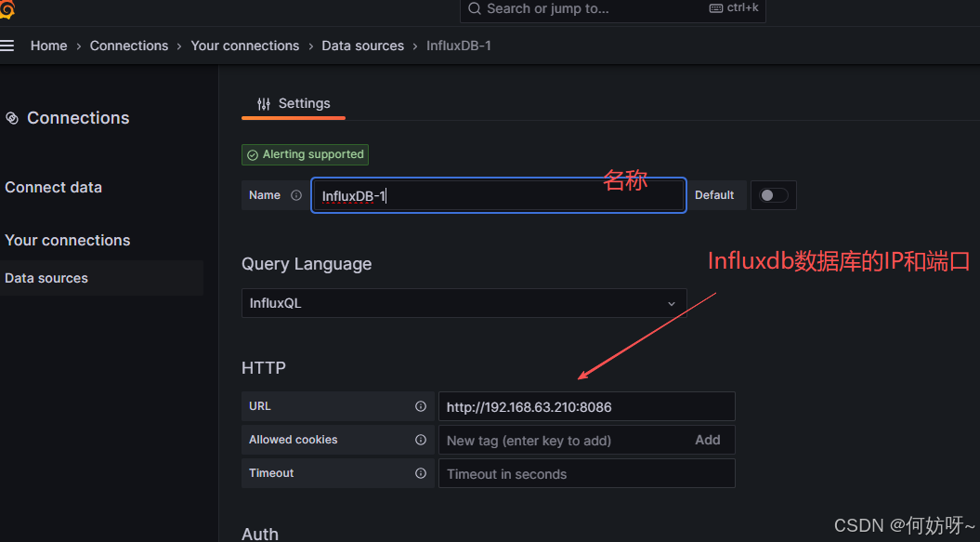Open the Timeout field info icon
This screenshot has height=542, width=980.
[x=421, y=473]
